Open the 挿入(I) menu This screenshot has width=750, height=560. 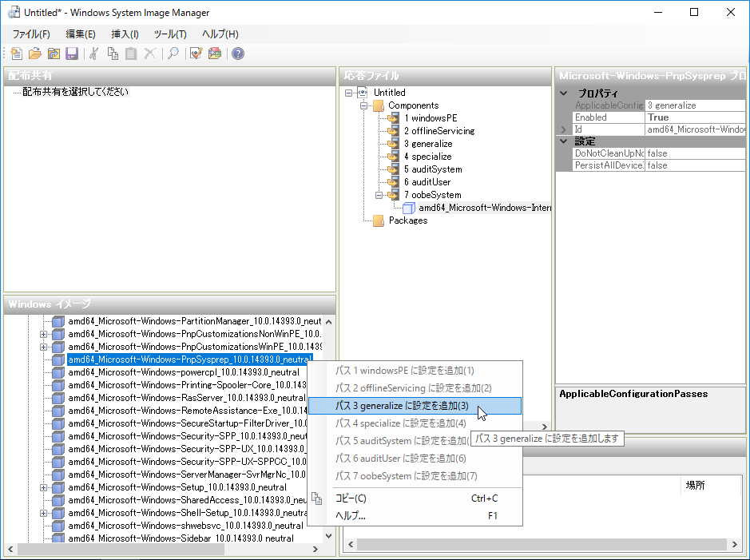click(x=125, y=34)
